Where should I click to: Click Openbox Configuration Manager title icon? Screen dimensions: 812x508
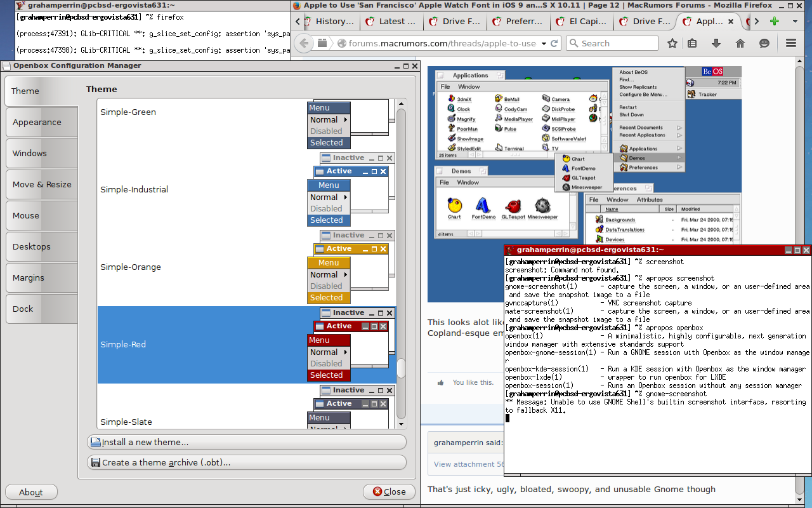(x=6, y=65)
